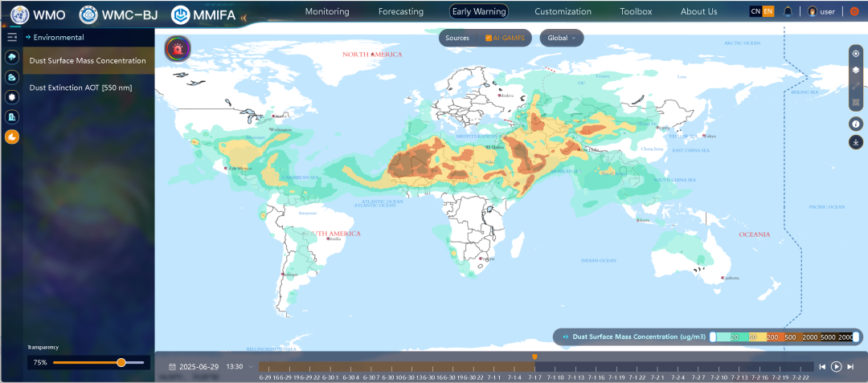The width and height of the screenshot is (868, 383).
Task: Open the Forecasting menu
Action: [401, 11]
